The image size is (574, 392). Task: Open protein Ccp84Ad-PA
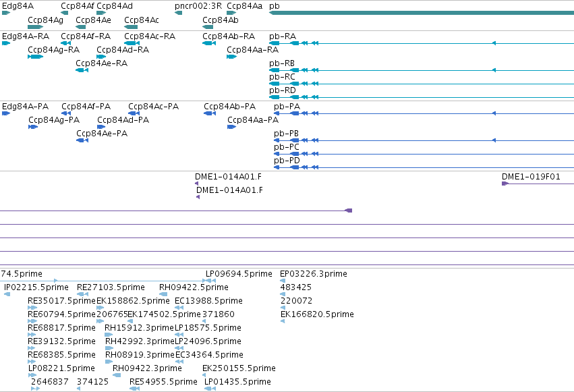123,120
